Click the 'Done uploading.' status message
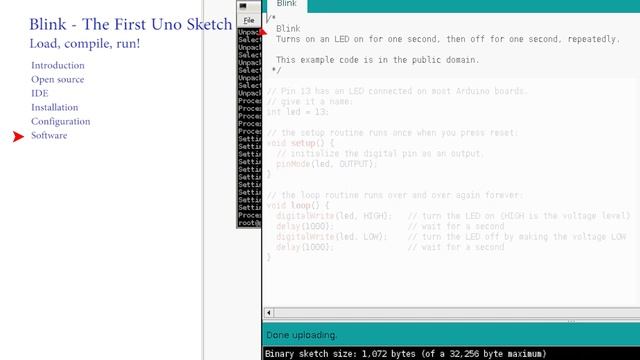The height and width of the screenshot is (360, 640). 302,335
